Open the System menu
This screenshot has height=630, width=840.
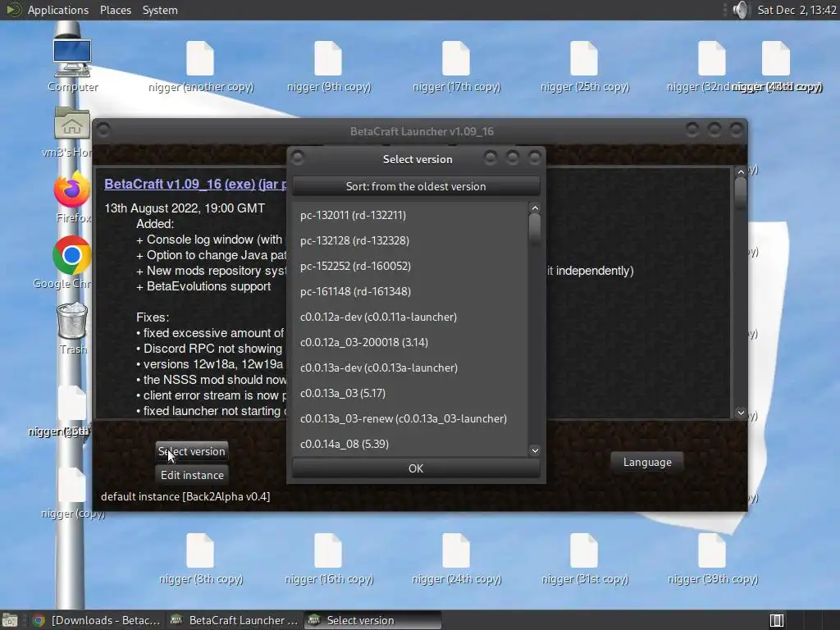tap(160, 10)
